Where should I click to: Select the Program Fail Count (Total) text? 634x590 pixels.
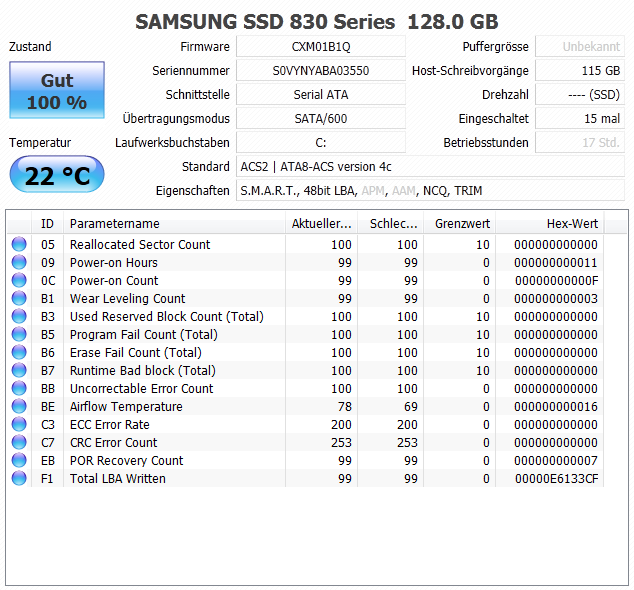point(144,334)
